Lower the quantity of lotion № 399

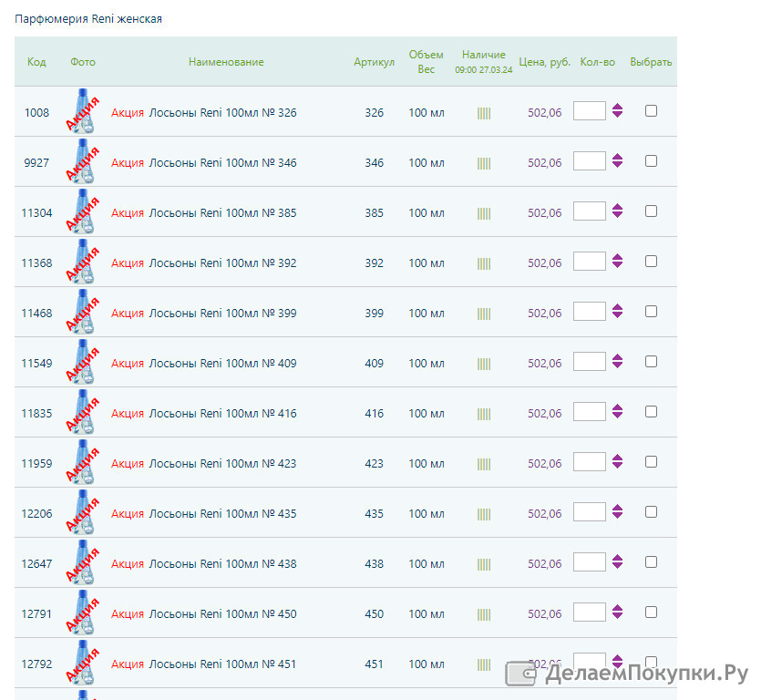coord(617,315)
